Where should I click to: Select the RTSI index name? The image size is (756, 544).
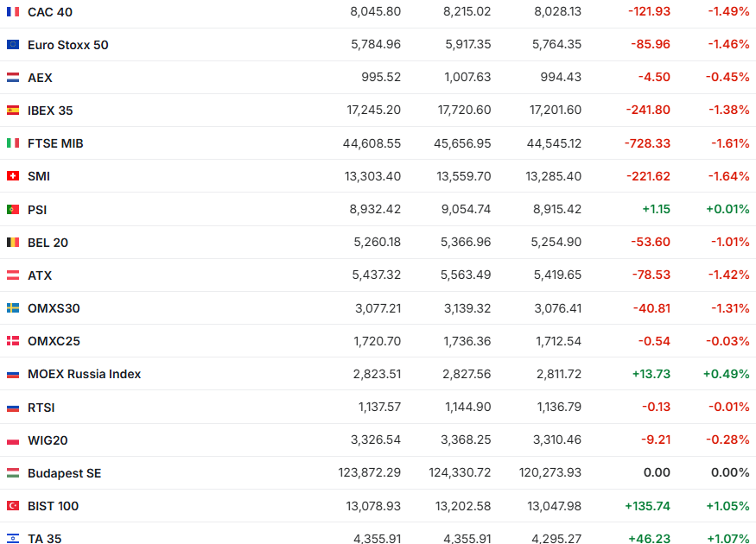[41, 408]
